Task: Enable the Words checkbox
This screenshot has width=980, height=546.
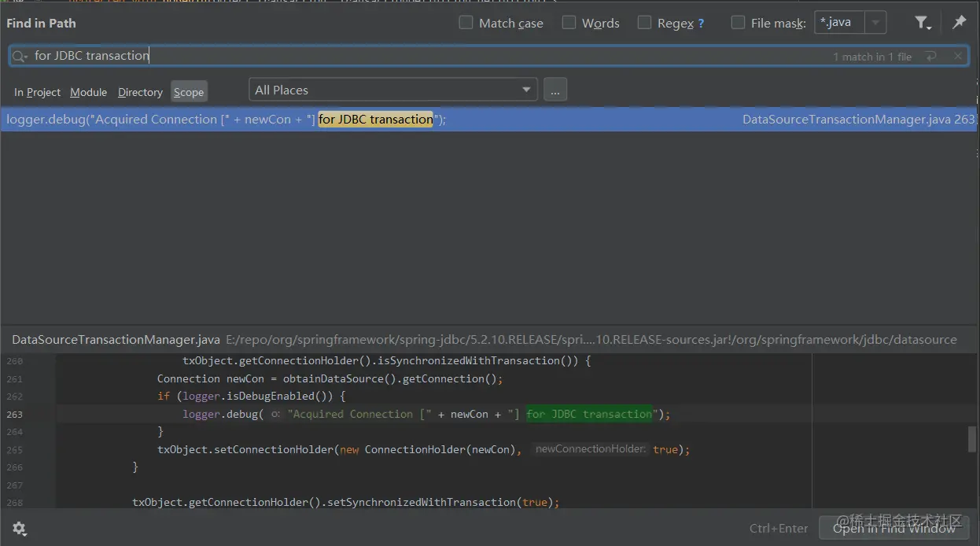Action: 569,23
